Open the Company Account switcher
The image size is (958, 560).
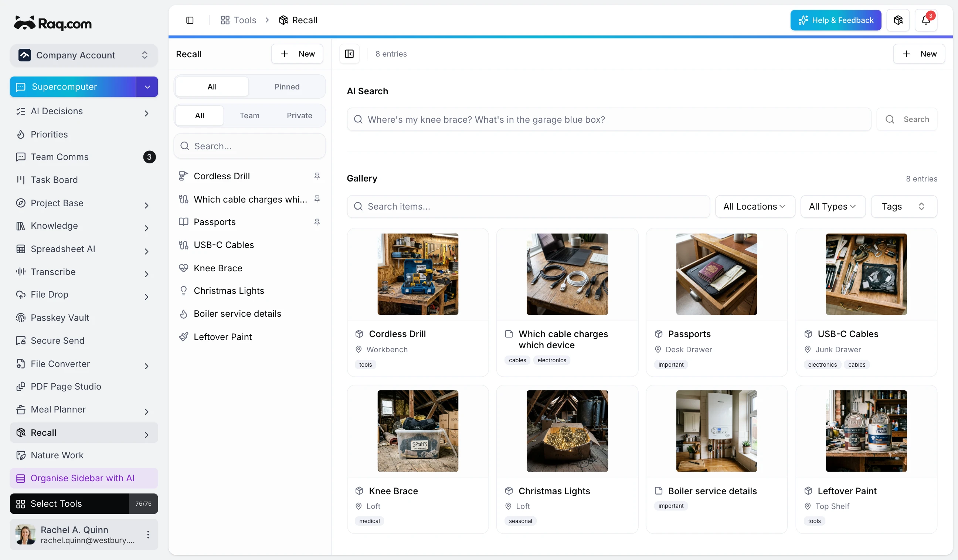coord(84,55)
